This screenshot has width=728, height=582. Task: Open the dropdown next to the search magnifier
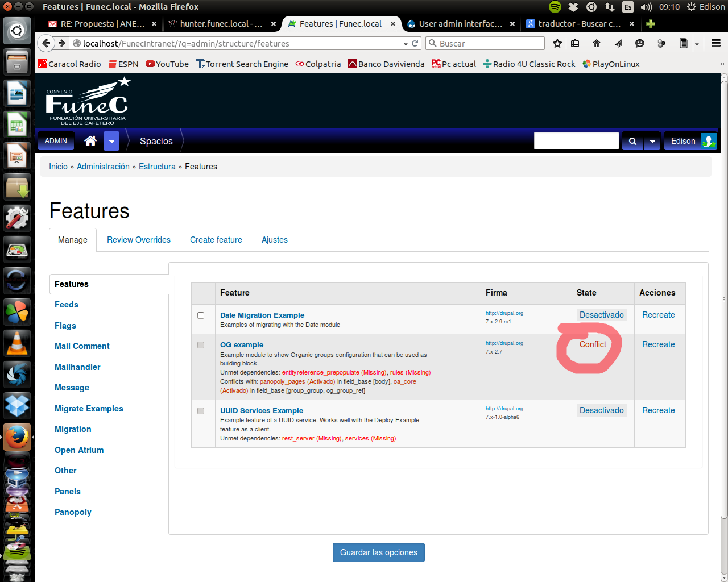tap(652, 140)
